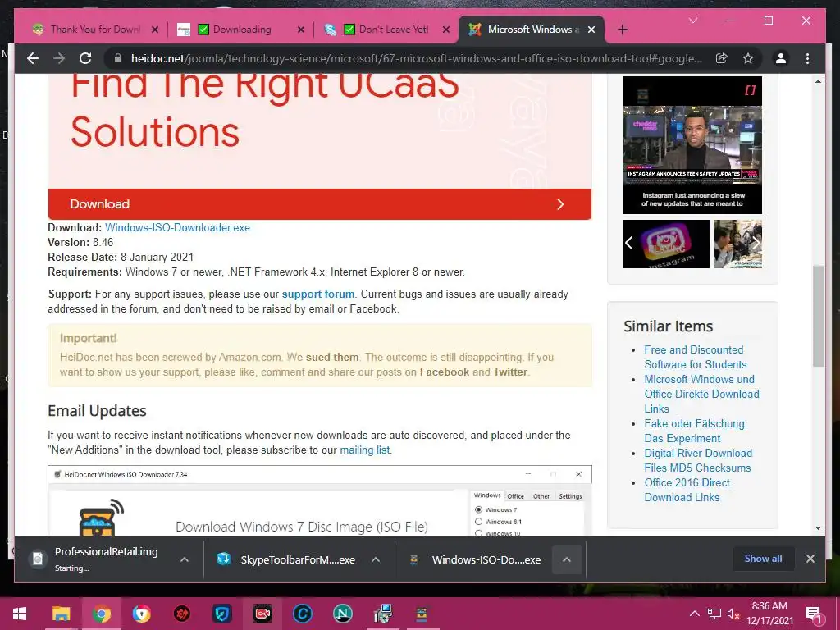Image resolution: width=840 pixels, height=630 pixels.
Task: Open the 'sued them' link
Action: coord(332,358)
